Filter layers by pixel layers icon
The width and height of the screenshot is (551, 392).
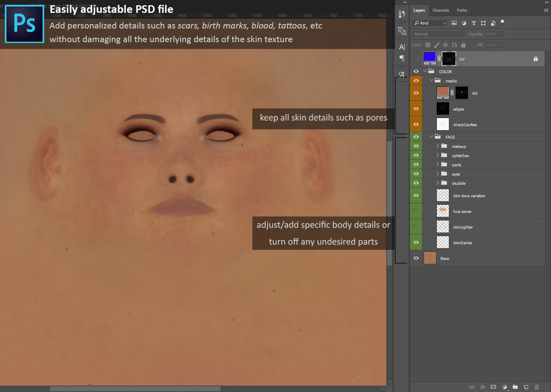click(x=454, y=23)
